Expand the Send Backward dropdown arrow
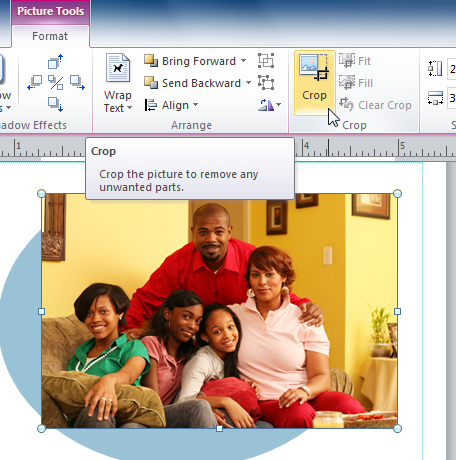The image size is (456, 460). click(x=248, y=83)
